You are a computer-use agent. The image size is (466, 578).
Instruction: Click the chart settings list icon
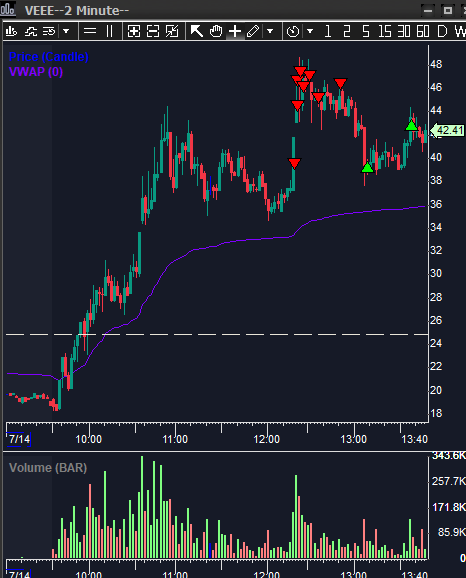click(49, 31)
